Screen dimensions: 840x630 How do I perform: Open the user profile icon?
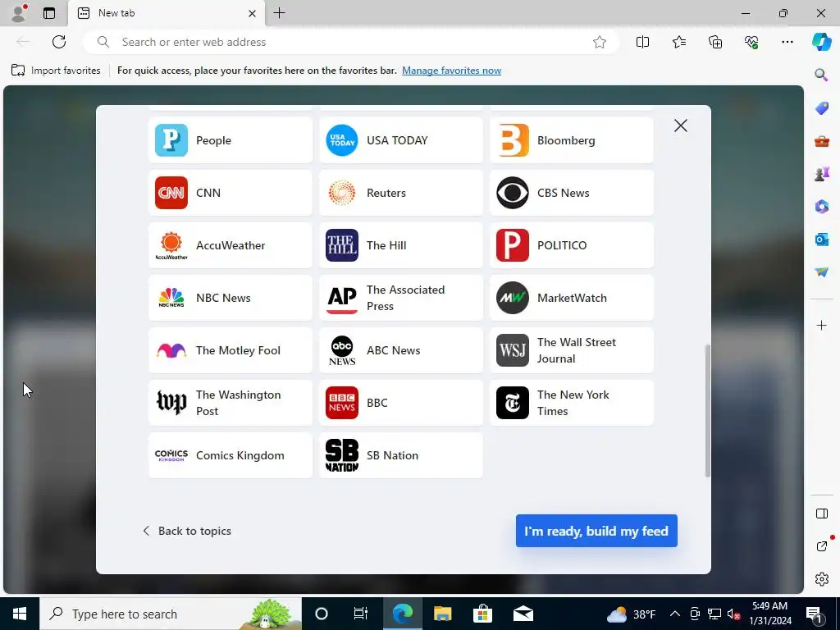19,13
